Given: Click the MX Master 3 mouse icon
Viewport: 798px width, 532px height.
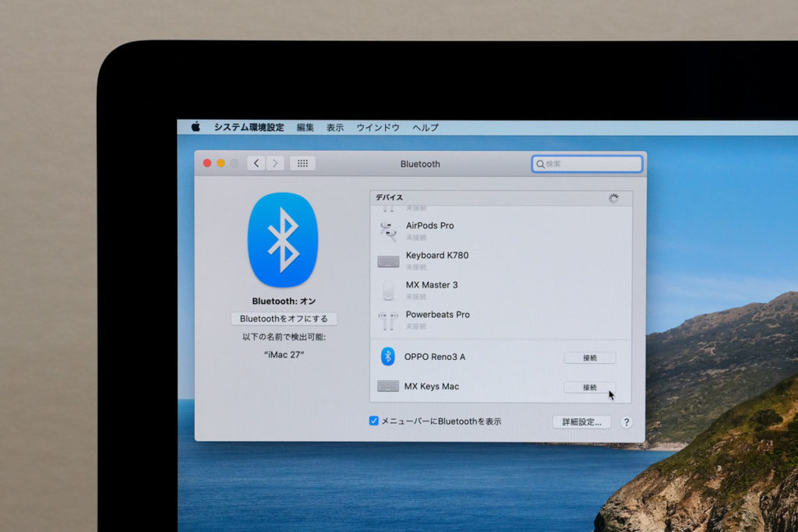Looking at the screenshot, I should coord(388,291).
